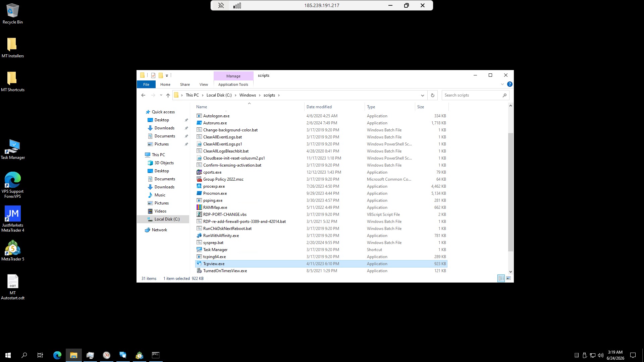The height and width of the screenshot is (362, 644).
Task: Open Microsoft Edge from taskbar
Action: (57, 355)
